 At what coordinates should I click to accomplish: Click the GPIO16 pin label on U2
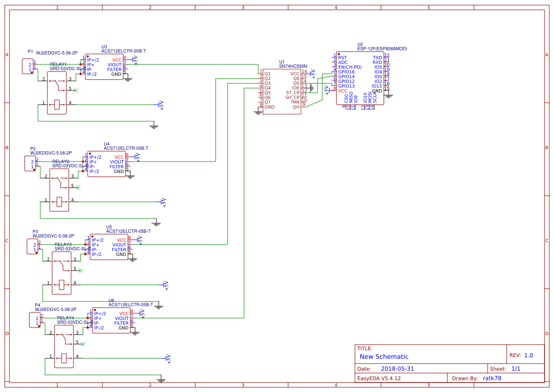click(x=346, y=72)
